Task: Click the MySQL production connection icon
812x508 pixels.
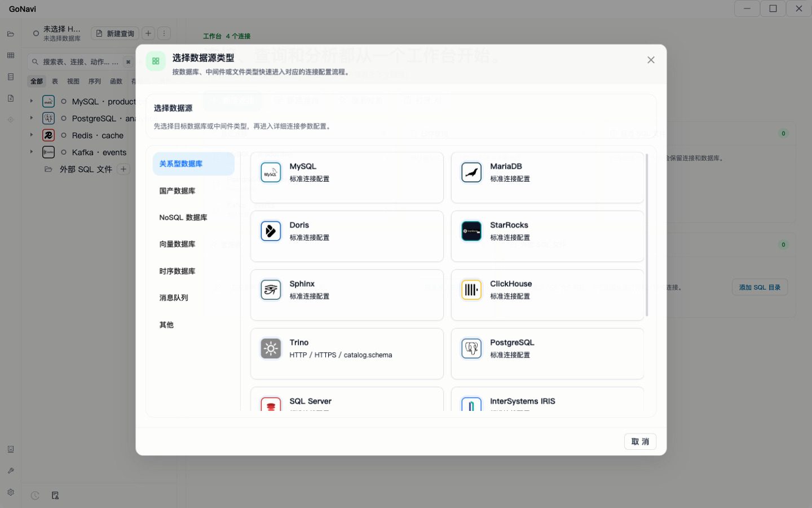Action: (x=48, y=102)
